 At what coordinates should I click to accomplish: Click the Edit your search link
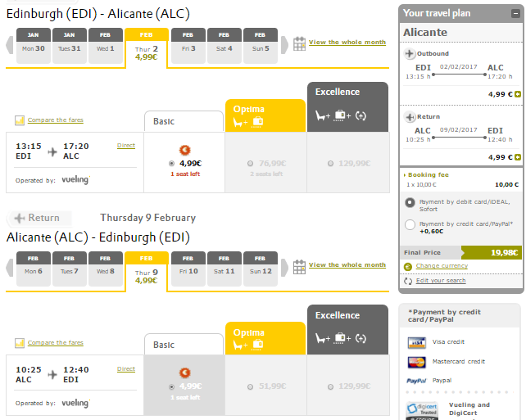[x=441, y=281]
